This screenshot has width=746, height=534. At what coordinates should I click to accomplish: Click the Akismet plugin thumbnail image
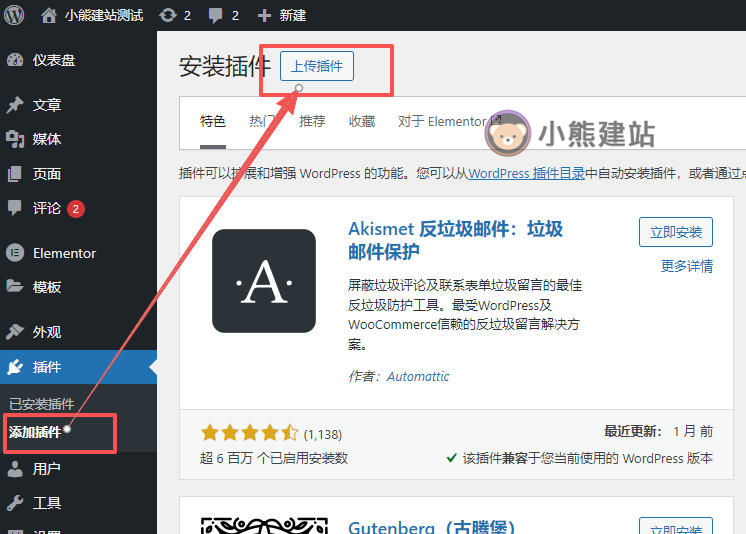tap(264, 281)
